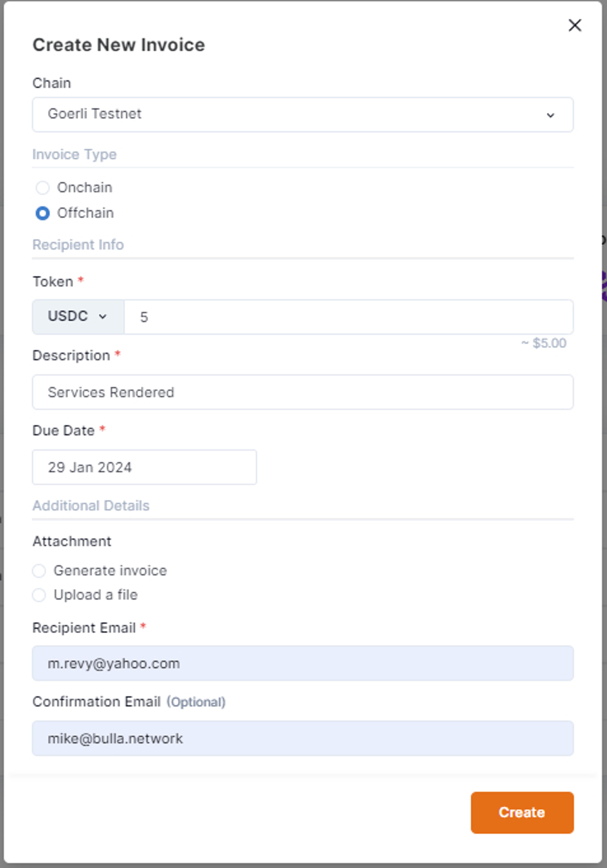The image size is (607, 868).
Task: Click the Description field with Services Rendered
Action: tap(302, 392)
